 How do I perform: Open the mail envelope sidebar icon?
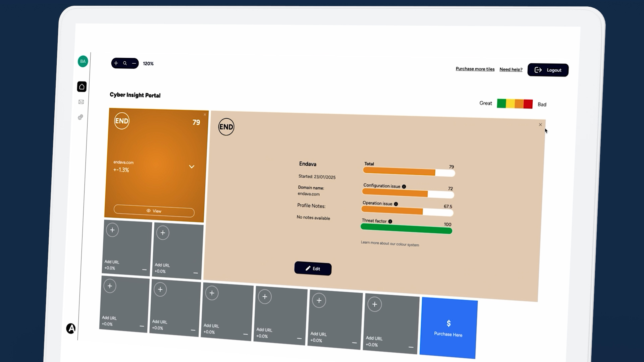coord(81,102)
